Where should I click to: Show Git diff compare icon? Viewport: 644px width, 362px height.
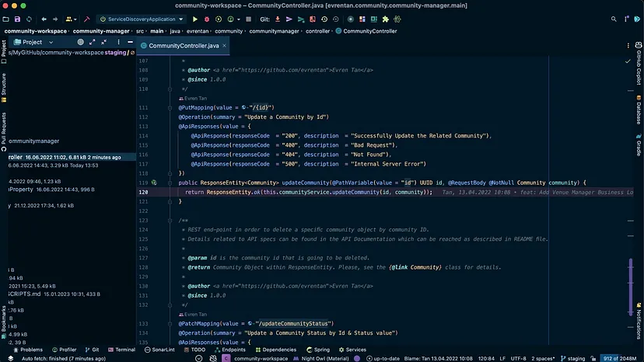pos(313,19)
